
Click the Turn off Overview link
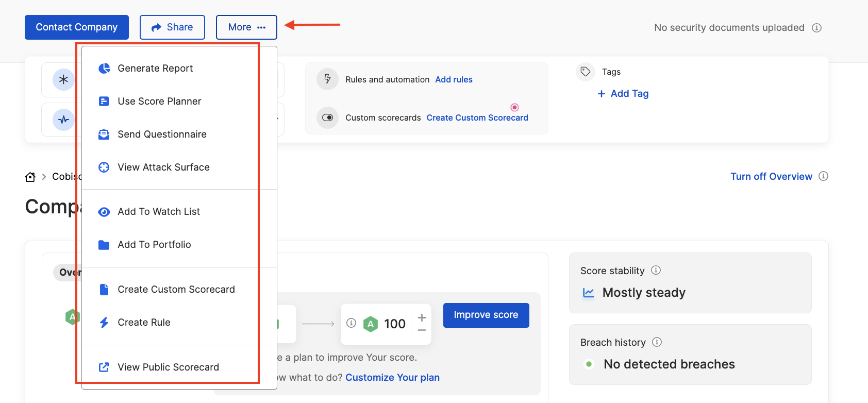tap(771, 177)
